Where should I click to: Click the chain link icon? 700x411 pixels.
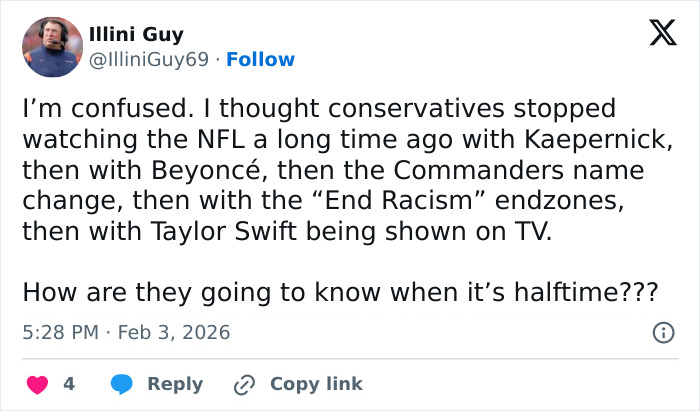(x=245, y=384)
